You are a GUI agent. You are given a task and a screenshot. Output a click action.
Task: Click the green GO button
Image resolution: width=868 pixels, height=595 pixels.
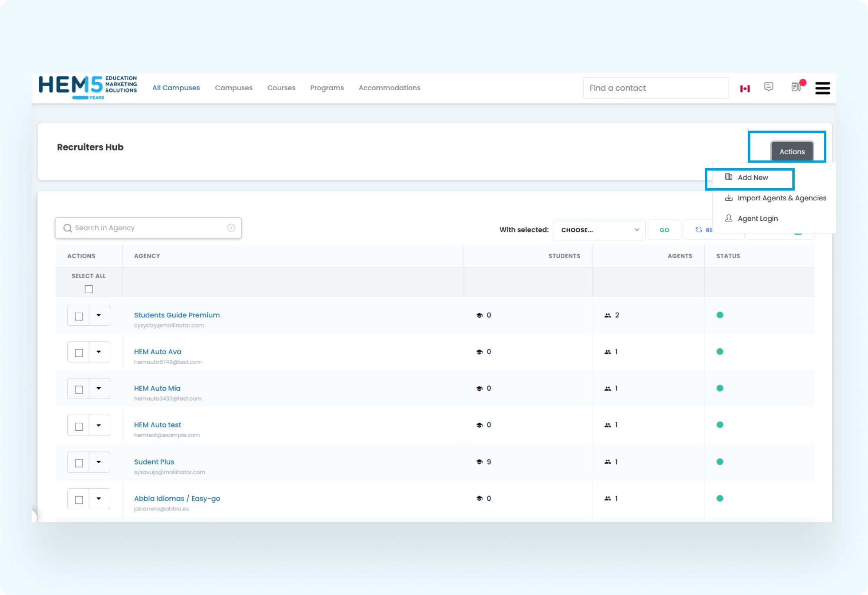point(664,230)
